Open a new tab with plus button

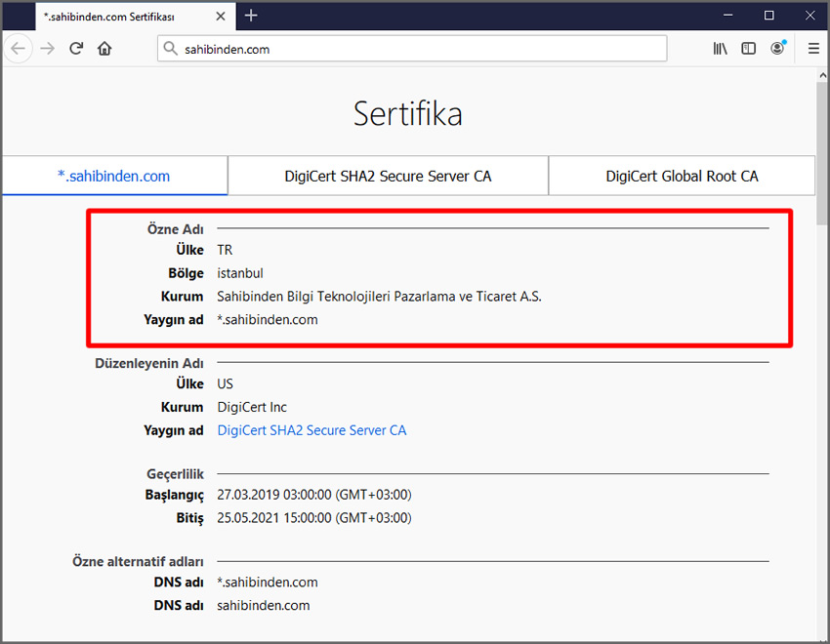[x=251, y=16]
